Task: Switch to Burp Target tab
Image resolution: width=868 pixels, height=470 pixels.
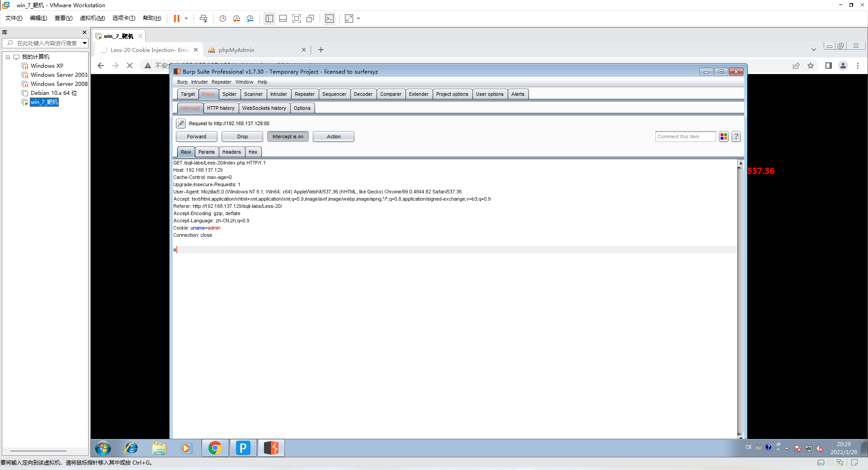Action: point(188,94)
